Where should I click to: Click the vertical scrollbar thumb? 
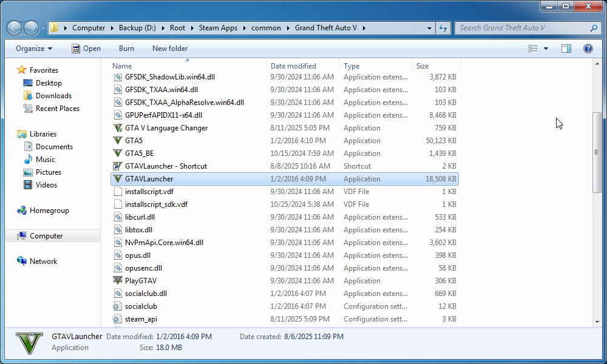point(597,152)
